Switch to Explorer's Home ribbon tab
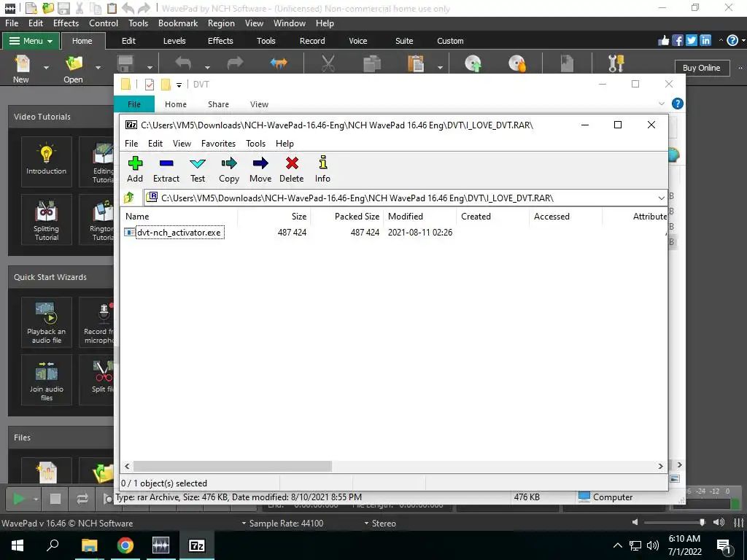 [175, 104]
